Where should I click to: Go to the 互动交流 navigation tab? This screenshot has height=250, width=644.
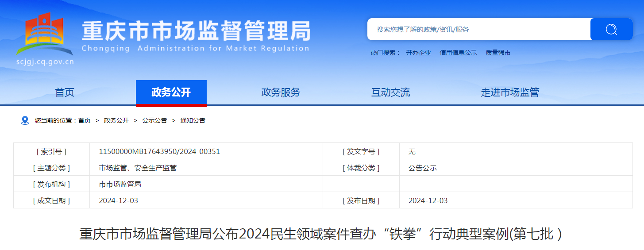[x=391, y=92]
